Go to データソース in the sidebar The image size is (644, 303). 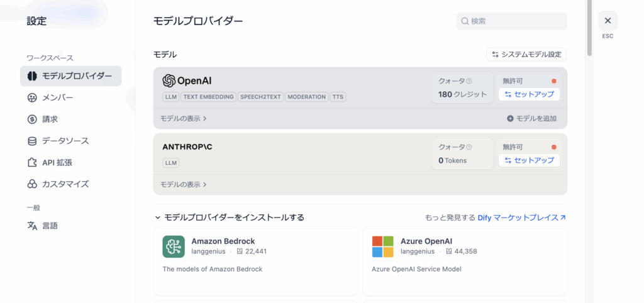pyautogui.click(x=65, y=141)
